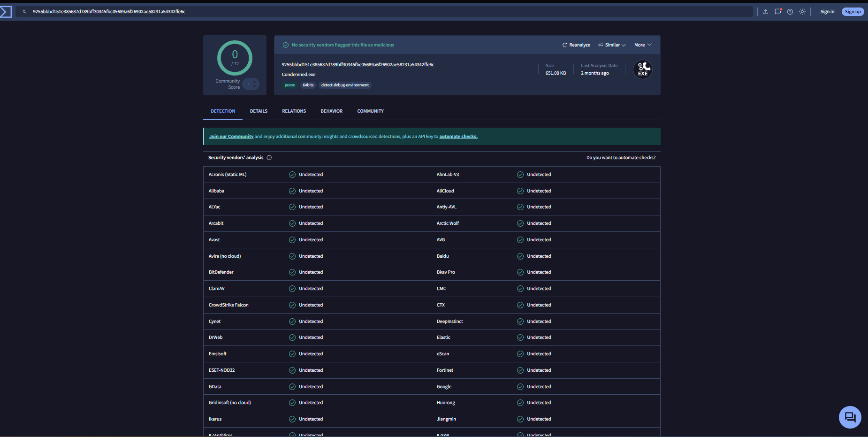Click the check icon in the Fortinet row
The height and width of the screenshot is (437, 868).
[x=520, y=370]
